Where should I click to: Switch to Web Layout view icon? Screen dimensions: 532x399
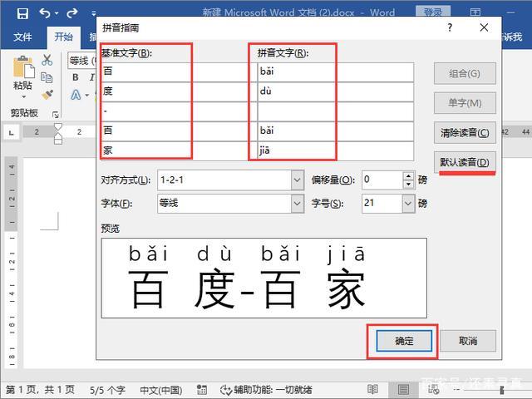pos(434,390)
